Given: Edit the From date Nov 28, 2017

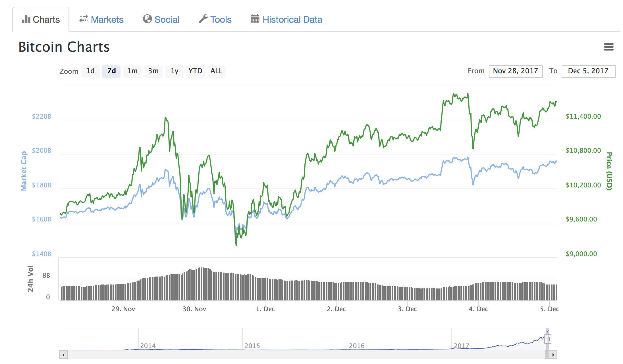Looking at the screenshot, I should pos(516,71).
